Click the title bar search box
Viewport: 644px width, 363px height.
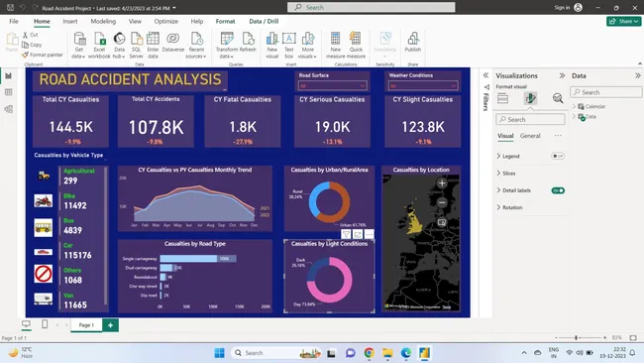click(x=372, y=7)
